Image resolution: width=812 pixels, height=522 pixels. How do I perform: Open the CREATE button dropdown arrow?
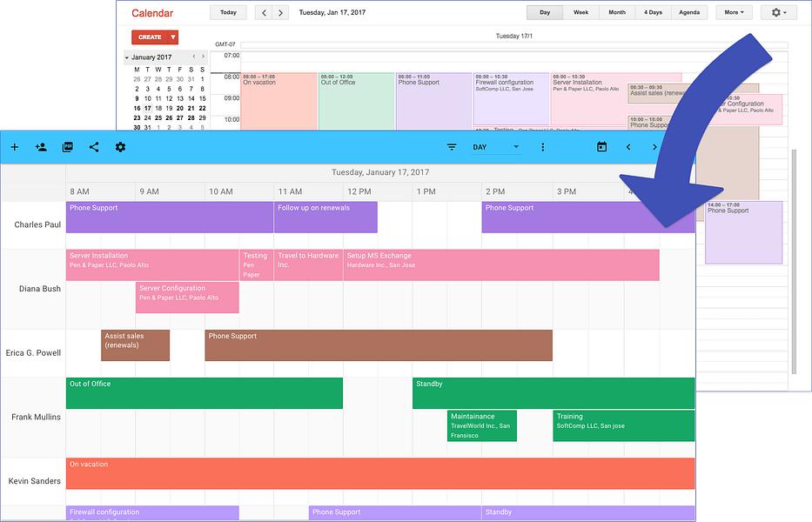173,37
